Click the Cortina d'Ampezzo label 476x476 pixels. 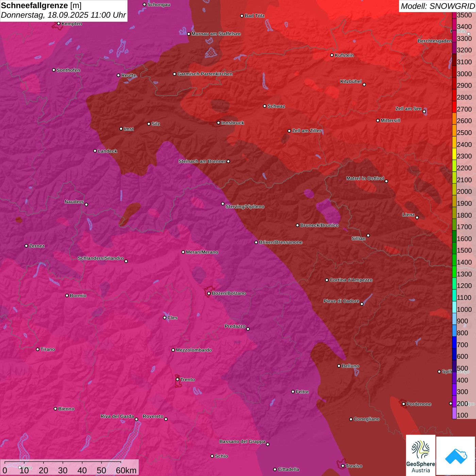coord(351,280)
